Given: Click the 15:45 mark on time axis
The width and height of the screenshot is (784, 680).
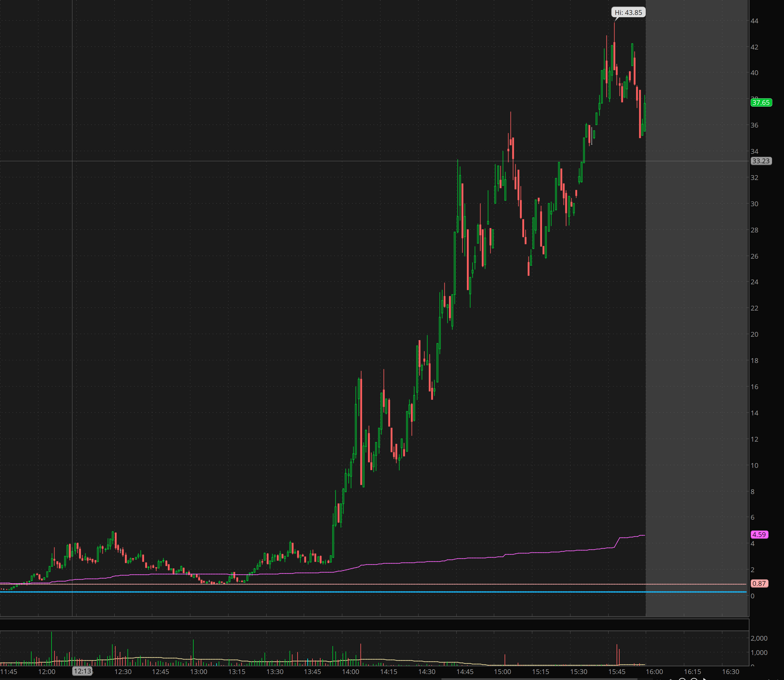Looking at the screenshot, I should (x=616, y=672).
